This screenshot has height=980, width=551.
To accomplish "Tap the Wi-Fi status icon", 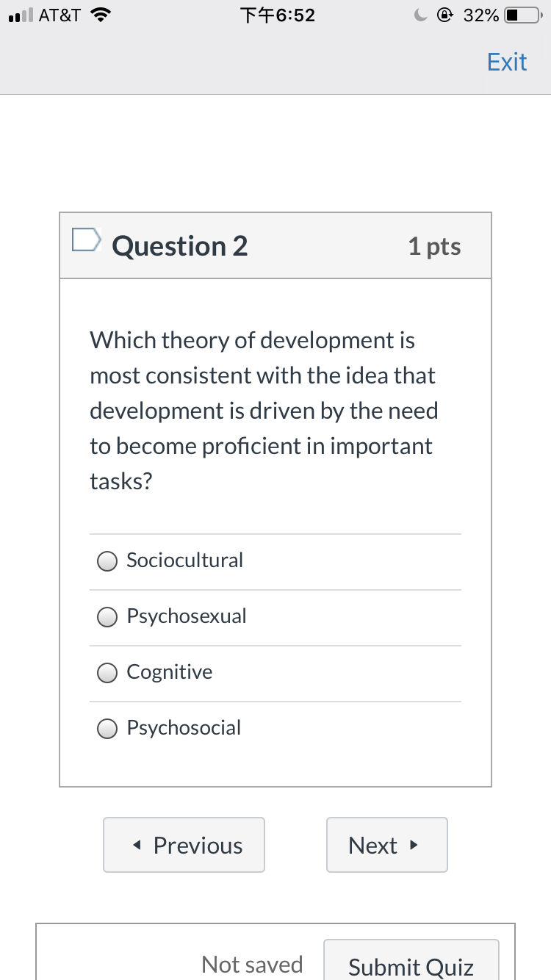I will (x=98, y=15).
